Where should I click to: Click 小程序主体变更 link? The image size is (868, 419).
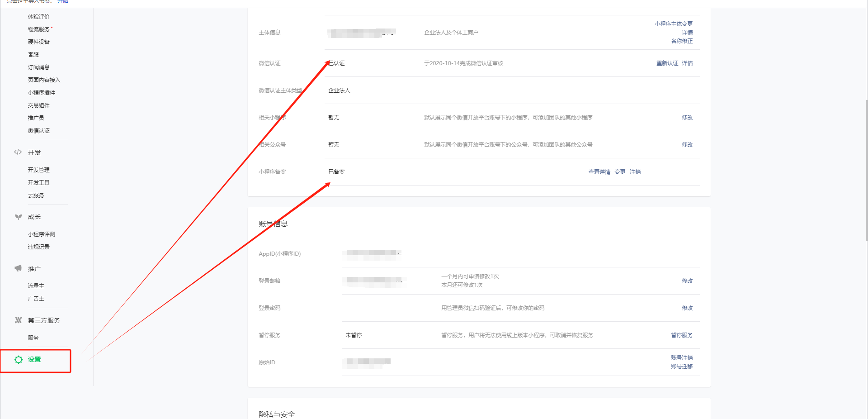[673, 24]
